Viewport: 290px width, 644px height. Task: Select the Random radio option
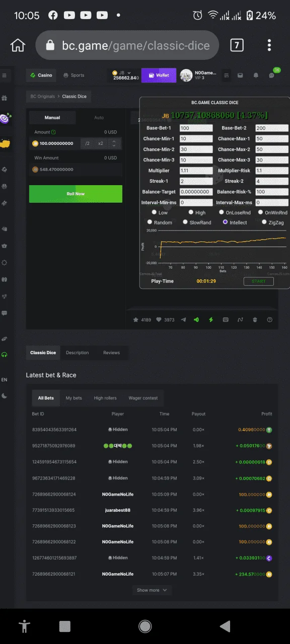point(149,222)
